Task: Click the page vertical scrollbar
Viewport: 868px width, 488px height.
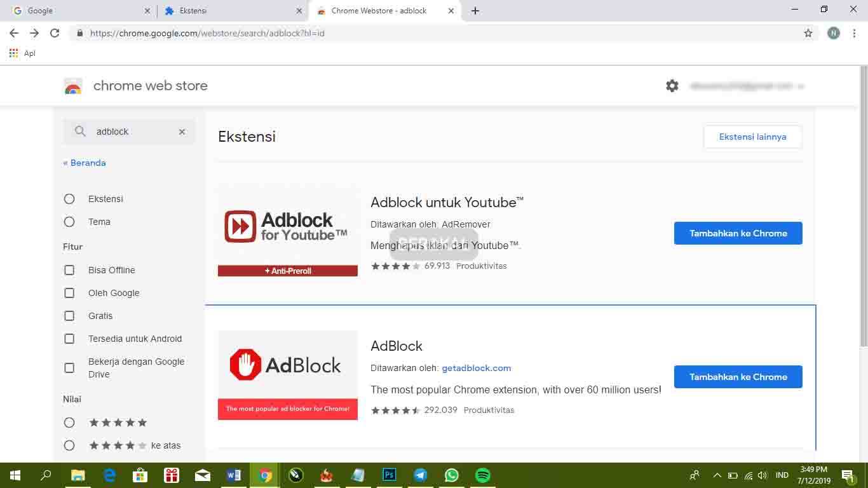Action: [864, 206]
